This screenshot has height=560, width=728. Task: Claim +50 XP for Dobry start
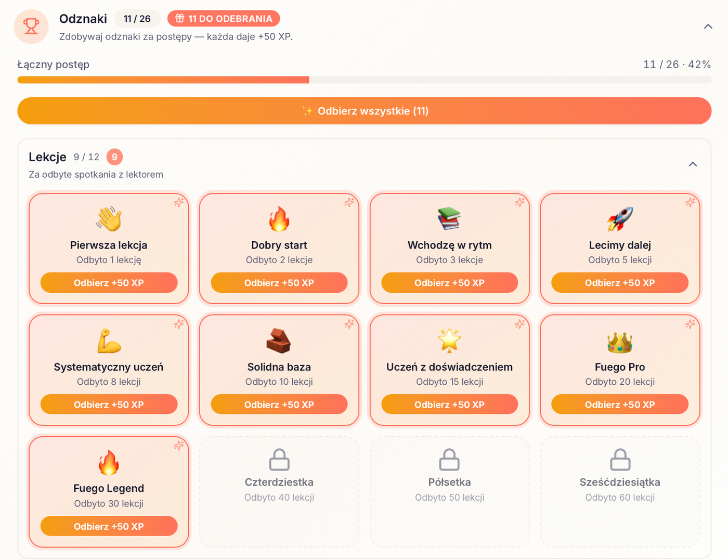pos(279,283)
